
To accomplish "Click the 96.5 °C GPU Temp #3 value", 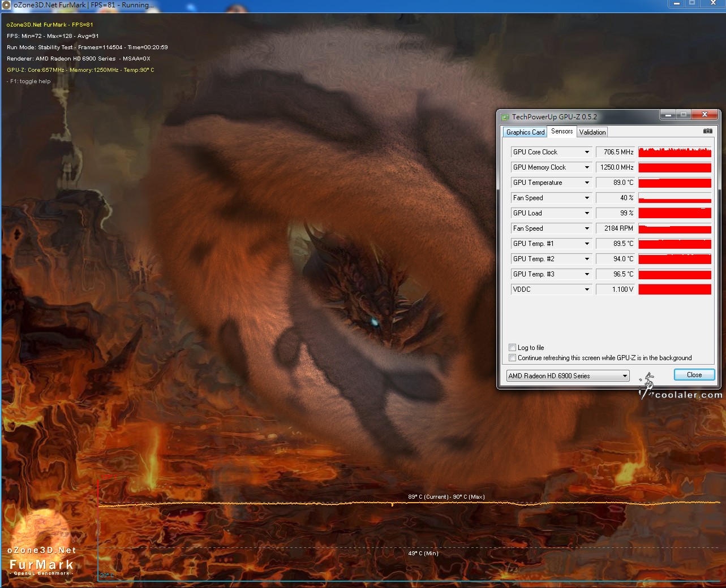I will point(616,274).
